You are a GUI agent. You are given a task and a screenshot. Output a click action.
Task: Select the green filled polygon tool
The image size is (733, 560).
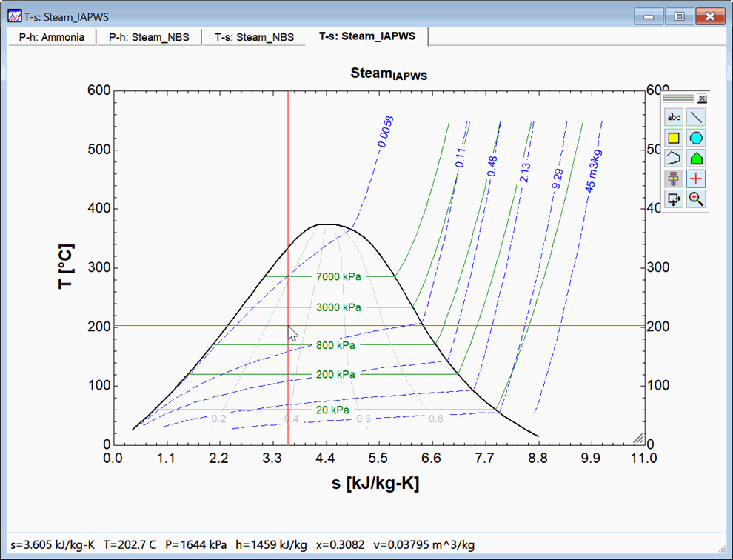pyautogui.click(x=696, y=158)
